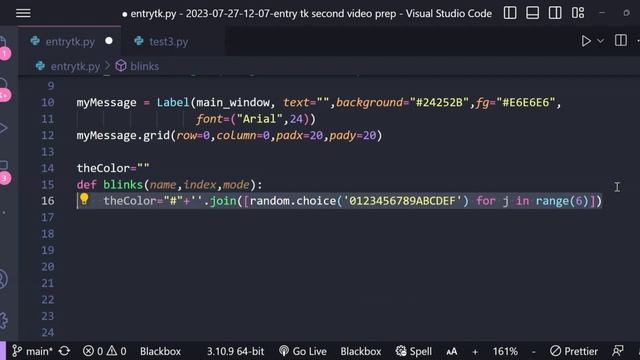The image size is (640, 360).
Task: Click line number 10 in the gutter
Action: coord(48,102)
